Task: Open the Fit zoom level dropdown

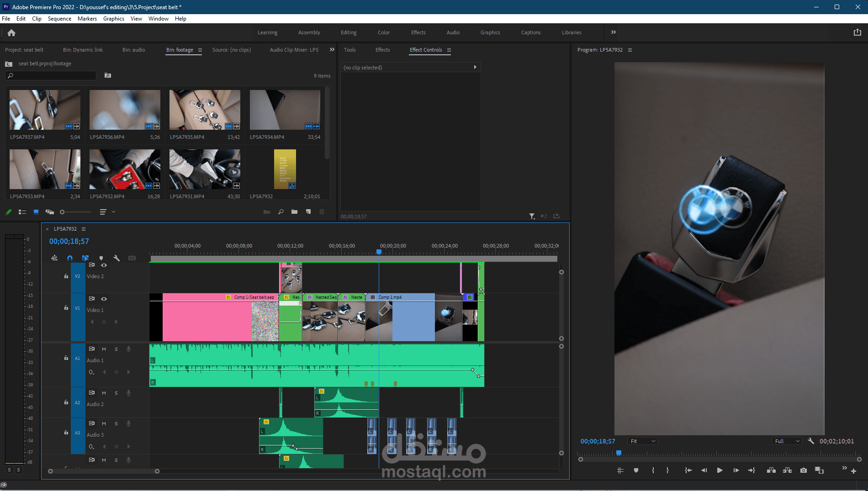Action: [x=643, y=441]
